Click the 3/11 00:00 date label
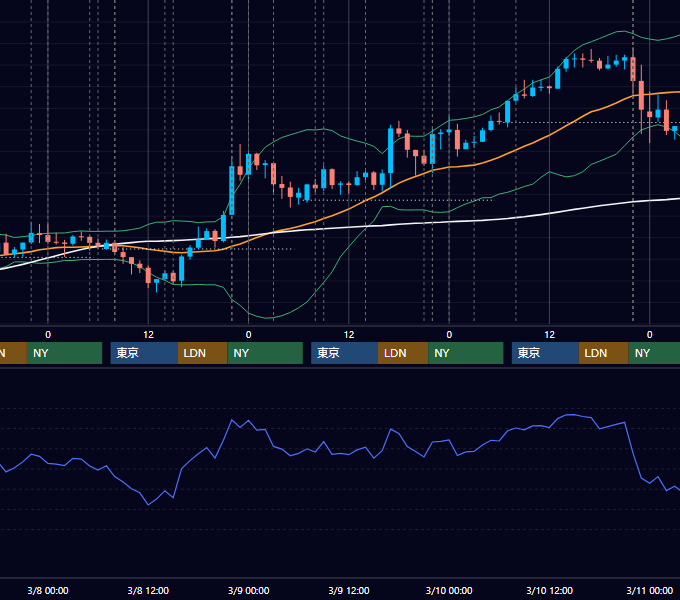 click(650, 590)
